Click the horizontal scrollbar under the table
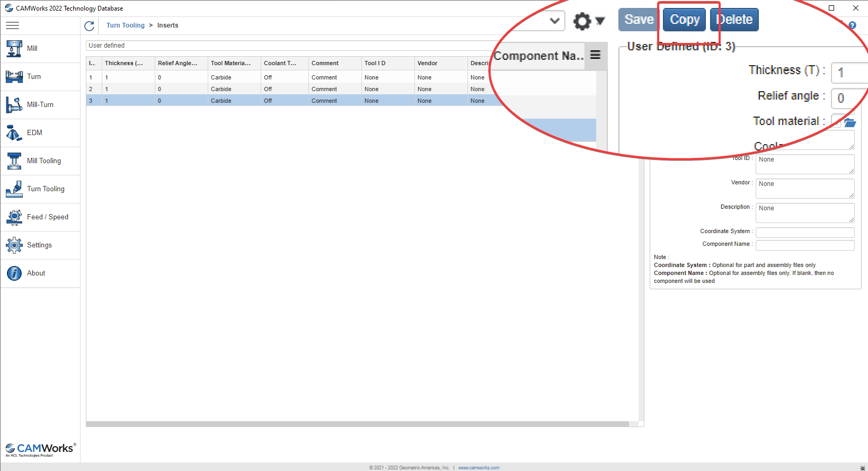The height and width of the screenshot is (471, 868). [x=358, y=424]
